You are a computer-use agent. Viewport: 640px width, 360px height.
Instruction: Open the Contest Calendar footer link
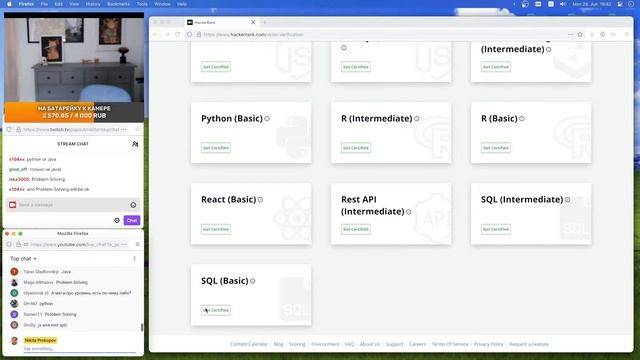pos(249,344)
